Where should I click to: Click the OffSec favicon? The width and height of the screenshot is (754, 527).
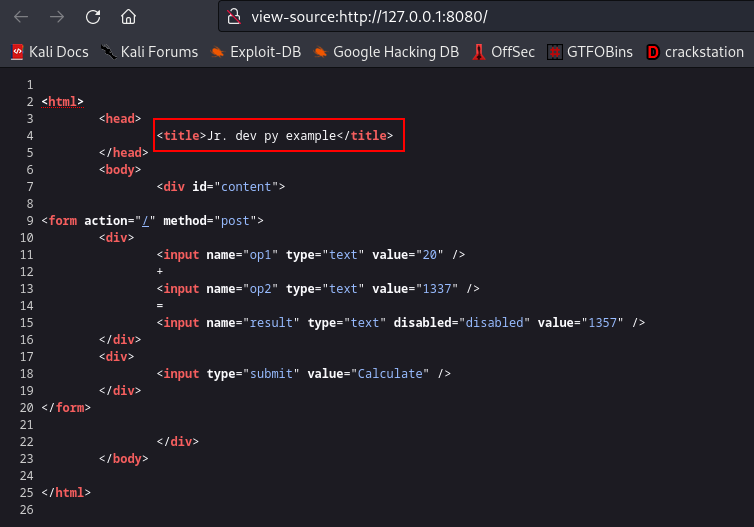(x=478, y=52)
